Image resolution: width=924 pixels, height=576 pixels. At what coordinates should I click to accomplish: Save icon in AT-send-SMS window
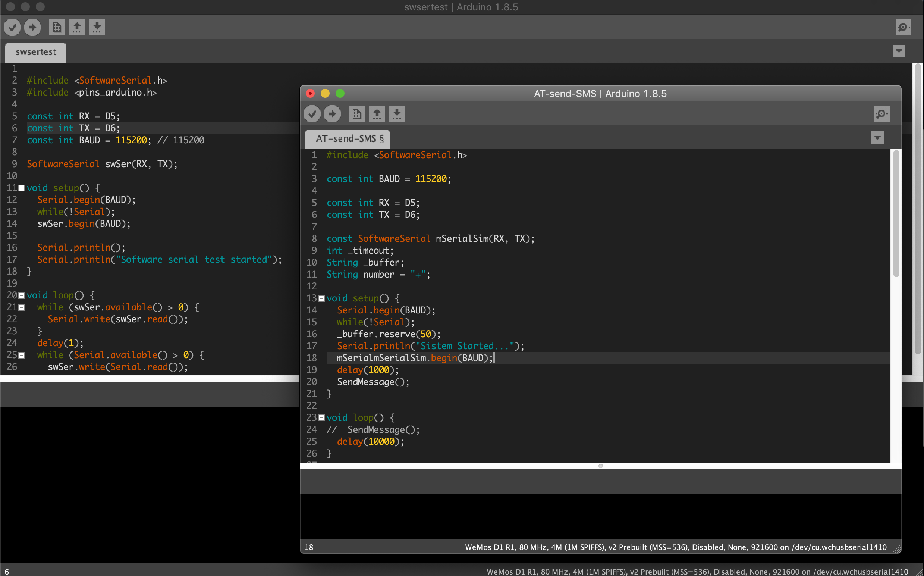397,113
